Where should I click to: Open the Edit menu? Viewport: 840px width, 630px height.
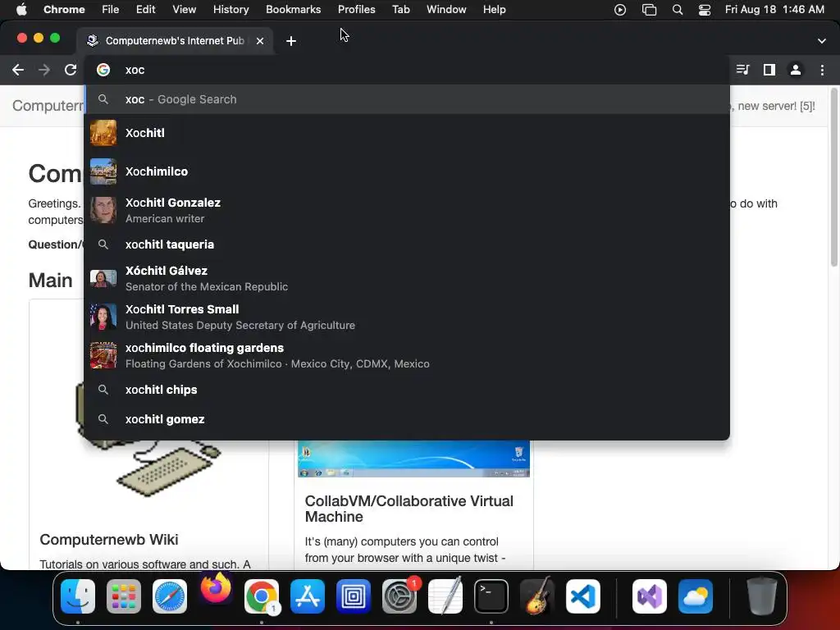(145, 10)
